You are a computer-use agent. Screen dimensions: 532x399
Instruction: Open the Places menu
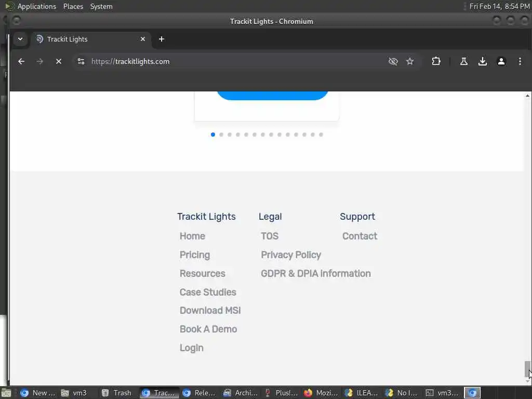coord(73,6)
